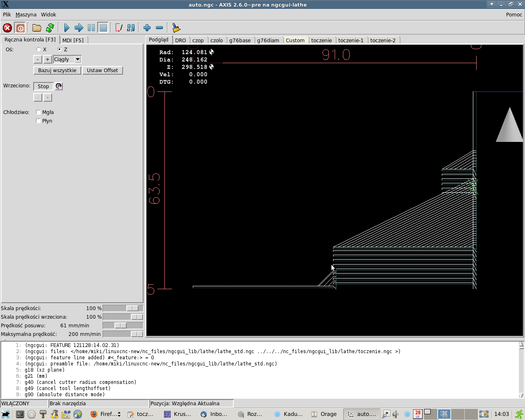The image size is (525, 420).
Task: Reload the current file with green arrows
Action: (50, 28)
